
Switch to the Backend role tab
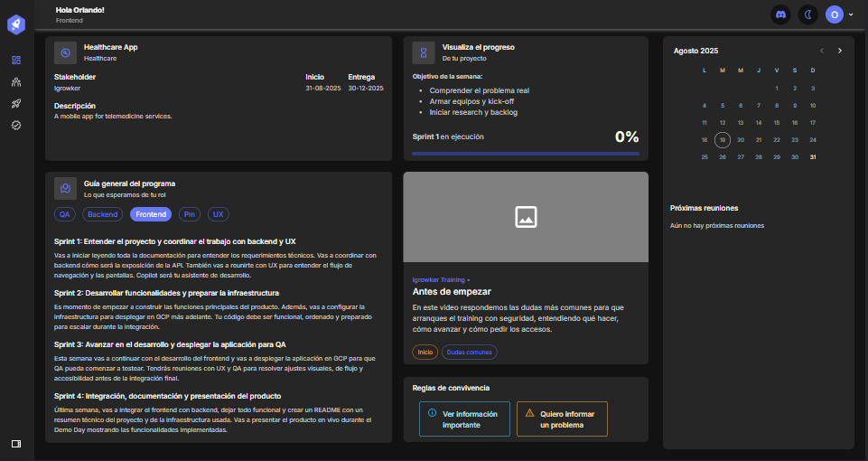(103, 214)
